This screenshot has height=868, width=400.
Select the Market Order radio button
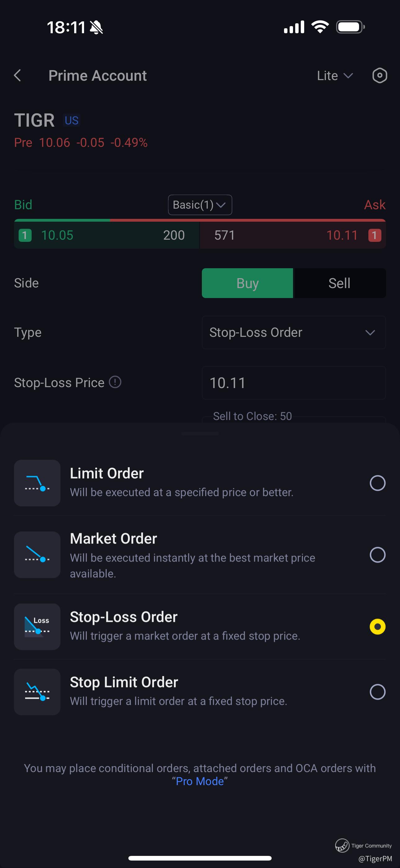click(377, 555)
